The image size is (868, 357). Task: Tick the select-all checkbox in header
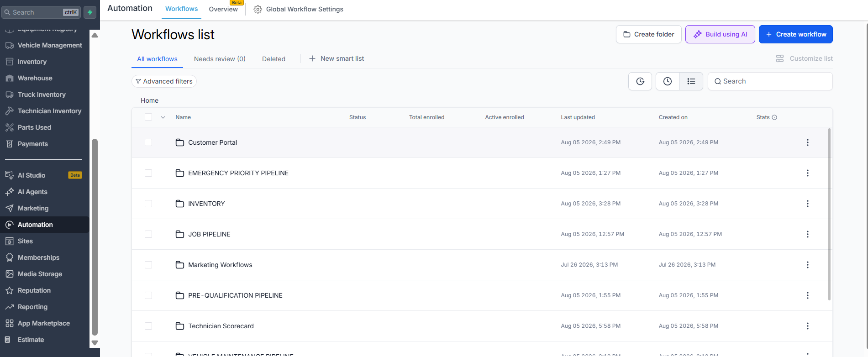[x=148, y=117]
